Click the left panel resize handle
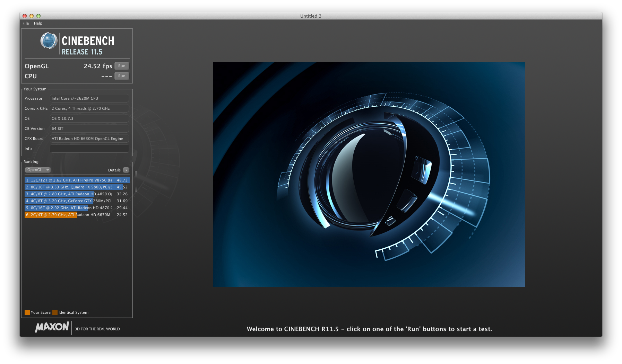 136,181
